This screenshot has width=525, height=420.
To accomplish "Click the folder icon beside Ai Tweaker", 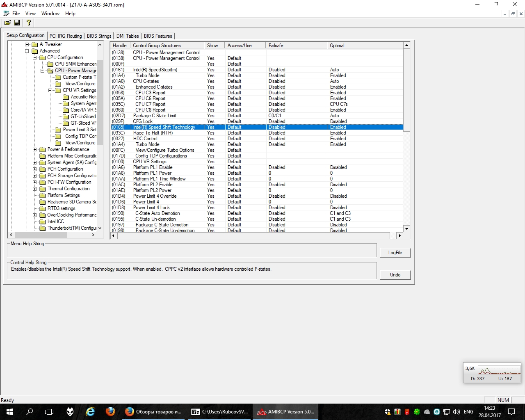I will (x=35, y=44).
